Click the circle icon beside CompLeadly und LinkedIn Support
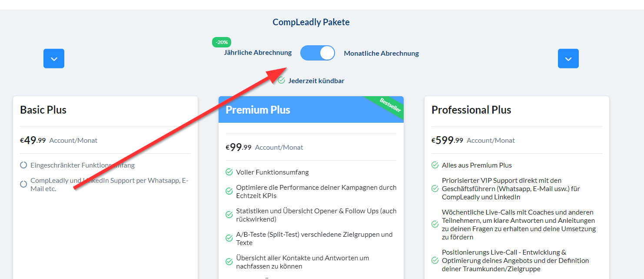 point(23,184)
